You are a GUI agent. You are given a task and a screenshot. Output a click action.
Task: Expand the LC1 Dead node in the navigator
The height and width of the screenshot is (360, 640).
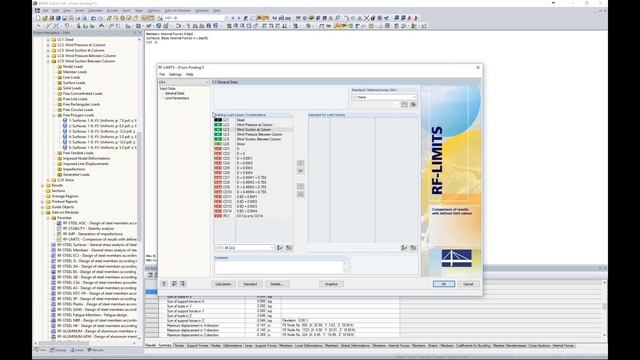[x=48, y=40]
